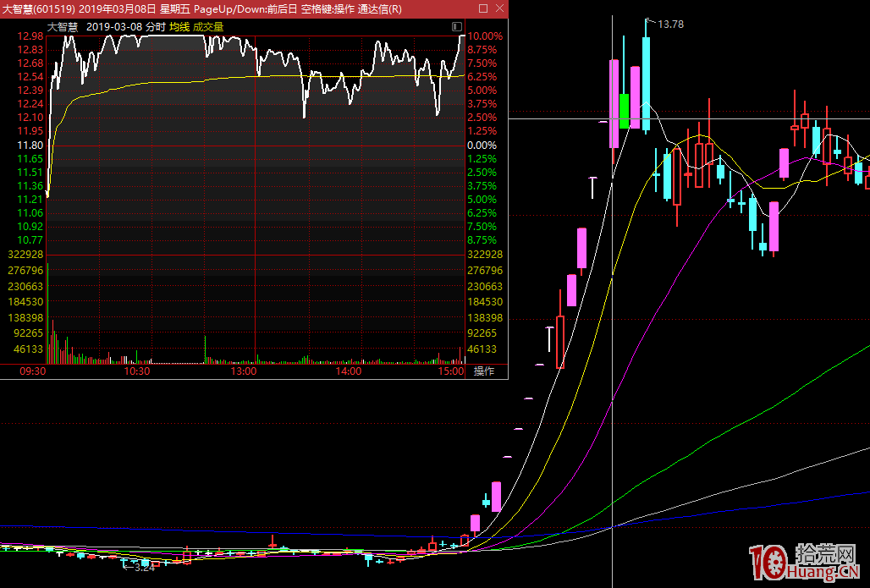Maximize the 大智慧 intraday popup window
This screenshot has width=870, height=588.
(x=483, y=8)
